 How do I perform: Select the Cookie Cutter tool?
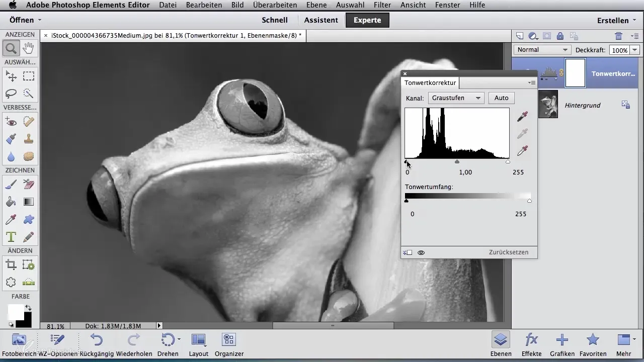click(x=11, y=282)
